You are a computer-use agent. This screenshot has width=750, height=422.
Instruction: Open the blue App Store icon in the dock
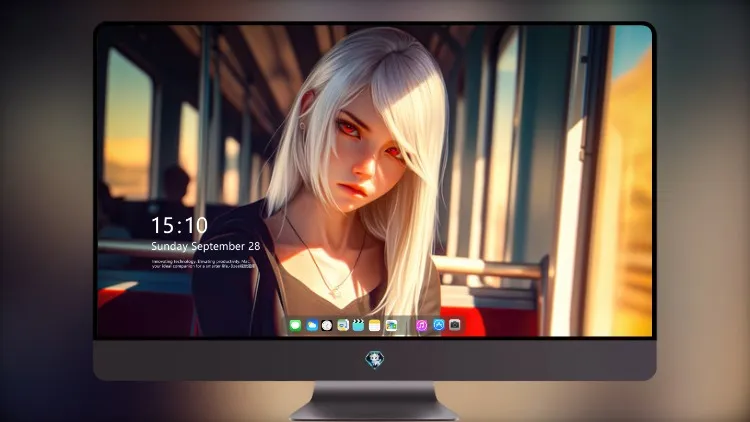pos(439,325)
